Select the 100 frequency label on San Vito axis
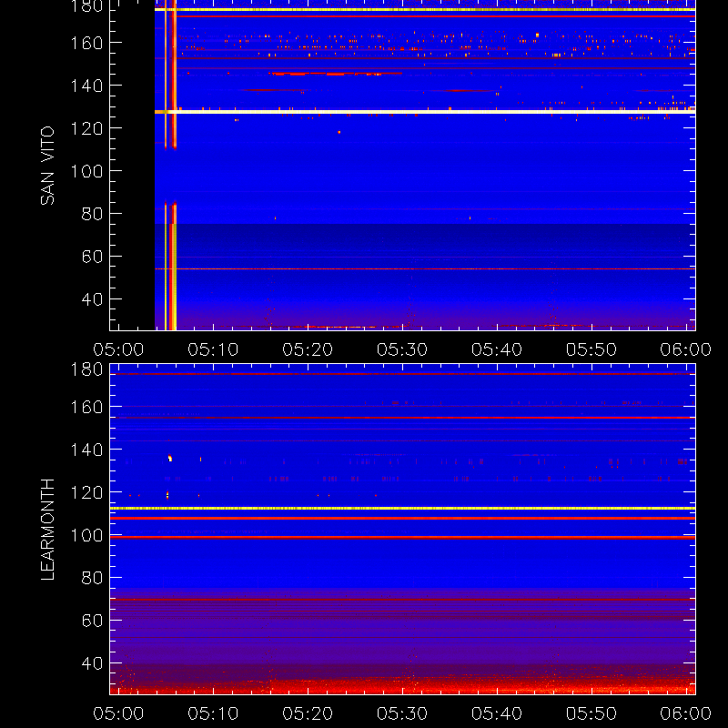The image size is (728, 728). [x=86, y=171]
